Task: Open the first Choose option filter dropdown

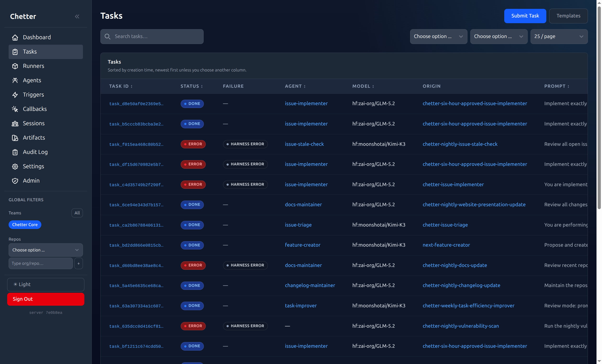Action: (x=439, y=36)
